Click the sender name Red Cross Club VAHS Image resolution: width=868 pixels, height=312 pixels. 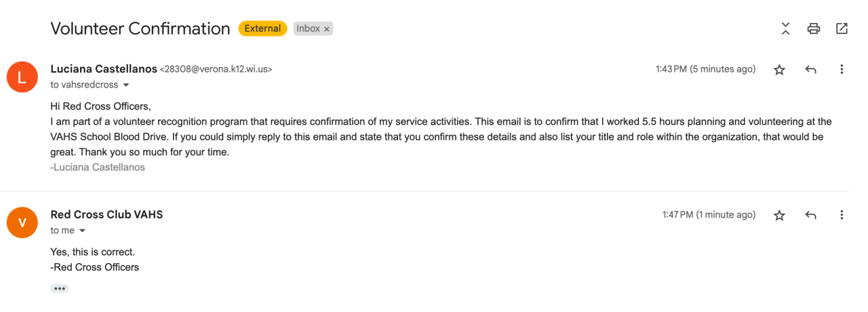tap(106, 214)
